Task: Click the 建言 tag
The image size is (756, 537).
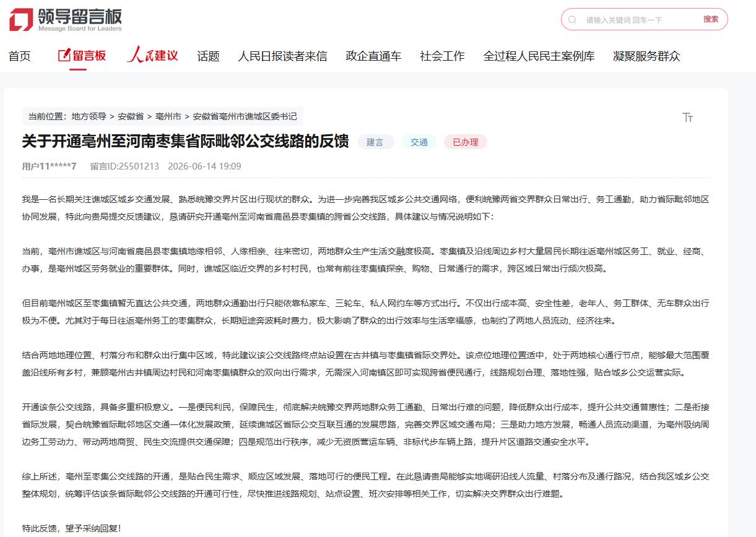Action: click(x=375, y=142)
